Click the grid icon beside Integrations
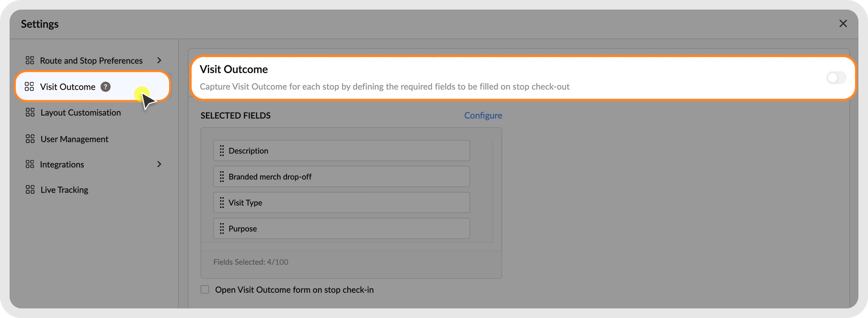The height and width of the screenshot is (318, 868). click(x=30, y=165)
